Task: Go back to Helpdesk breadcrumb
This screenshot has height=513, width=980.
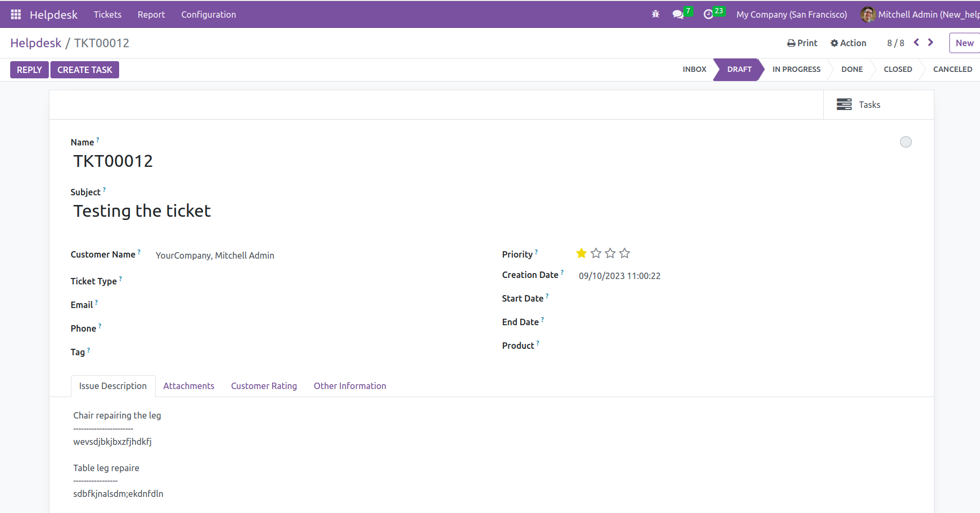Action: [36, 43]
